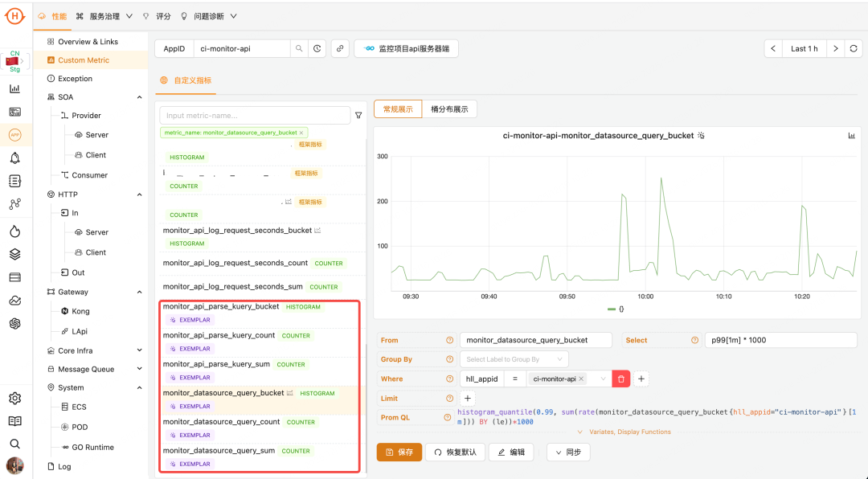
Task: Delete the hll_appid where condition
Action: click(621, 379)
